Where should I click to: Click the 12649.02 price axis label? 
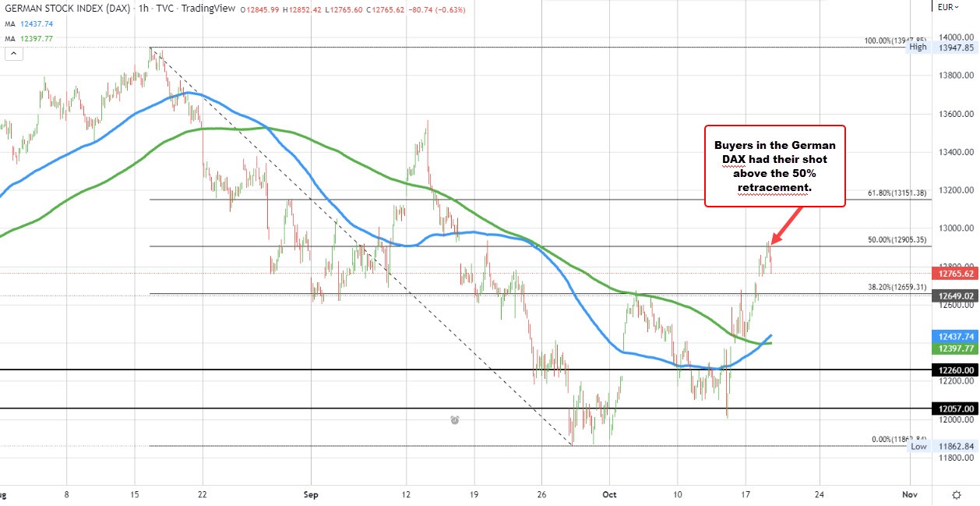(954, 295)
